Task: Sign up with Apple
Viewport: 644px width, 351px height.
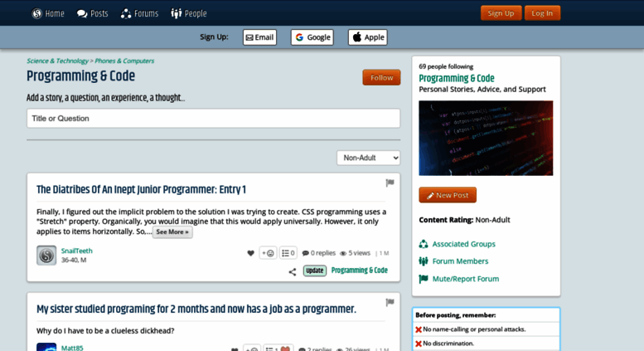Action: click(368, 37)
